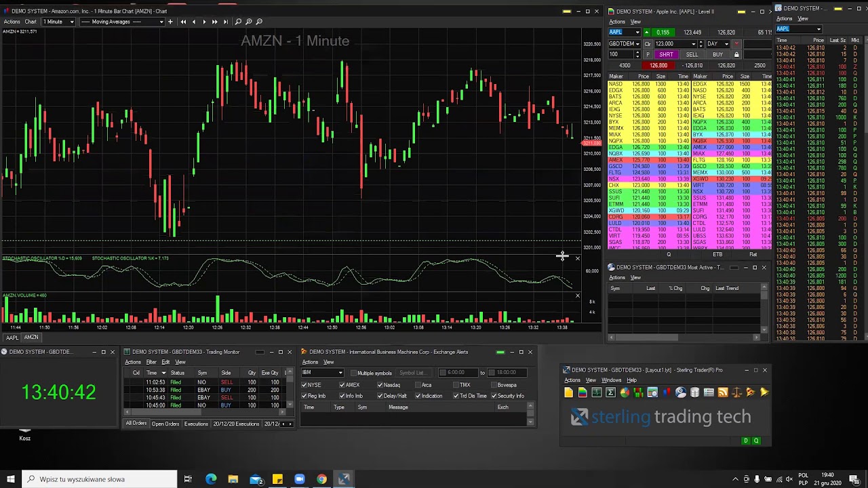Close the AMZN volume pane with its X

click(578, 296)
